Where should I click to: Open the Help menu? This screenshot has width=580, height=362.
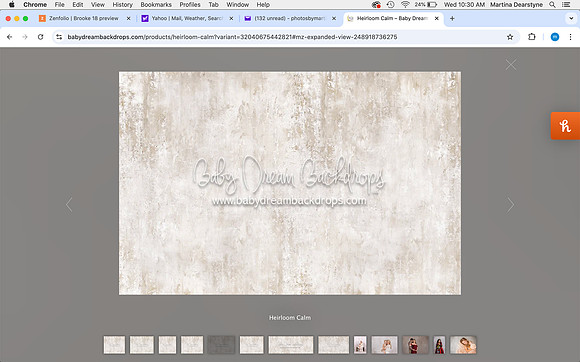pos(263,4)
